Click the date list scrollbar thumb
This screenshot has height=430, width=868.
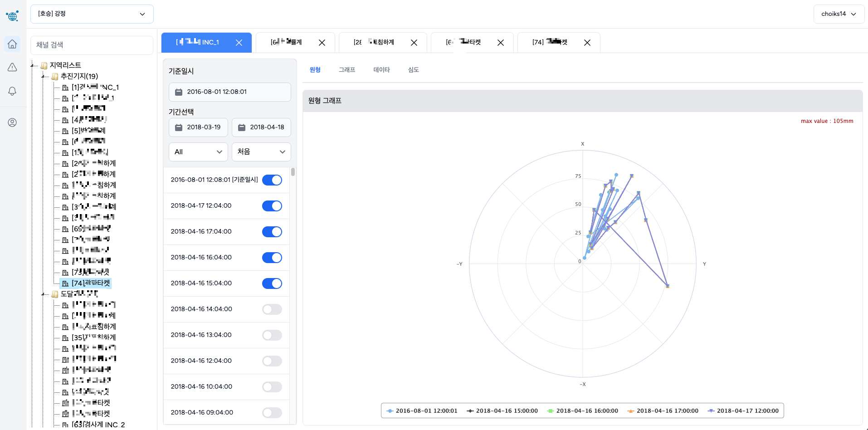293,172
